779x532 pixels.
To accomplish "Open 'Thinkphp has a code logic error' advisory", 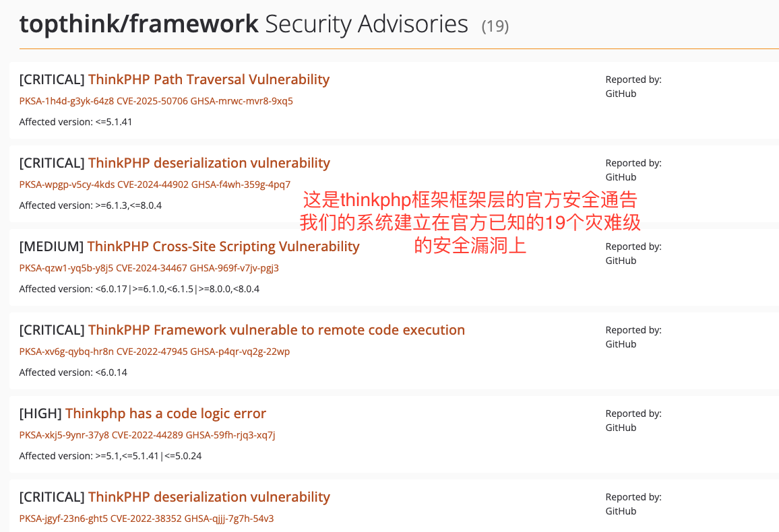I will [166, 413].
